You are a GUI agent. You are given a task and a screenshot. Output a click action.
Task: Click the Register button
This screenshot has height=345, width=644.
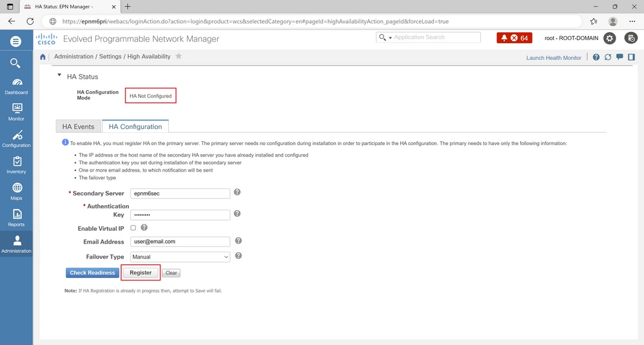point(141,273)
